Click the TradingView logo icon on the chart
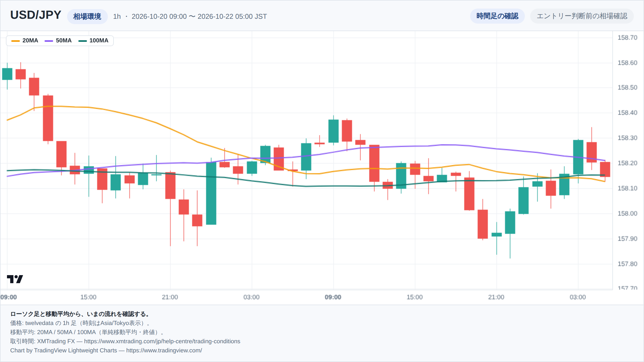This screenshot has height=362, width=644. (x=15, y=279)
